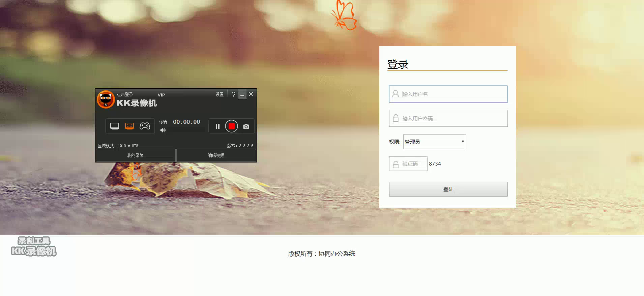Open the VIP option in KK recorder

pos(162,95)
